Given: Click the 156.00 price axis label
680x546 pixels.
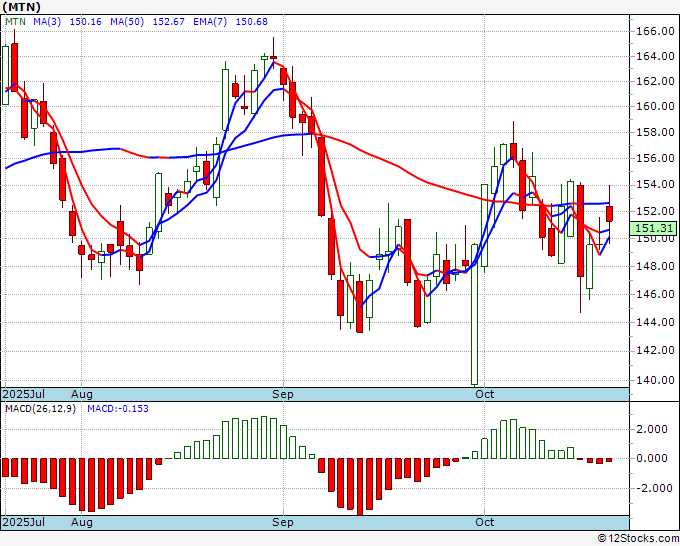Looking at the screenshot, I should click(655, 158).
